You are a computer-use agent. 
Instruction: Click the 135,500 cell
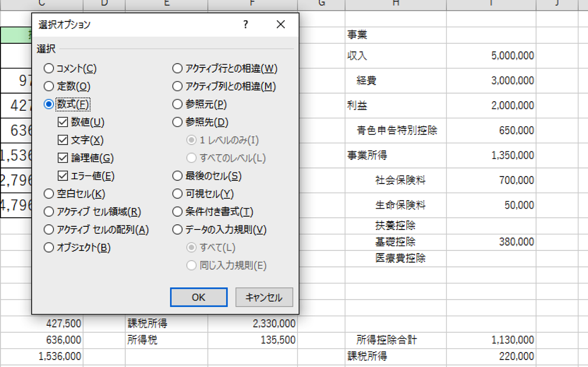click(x=253, y=340)
